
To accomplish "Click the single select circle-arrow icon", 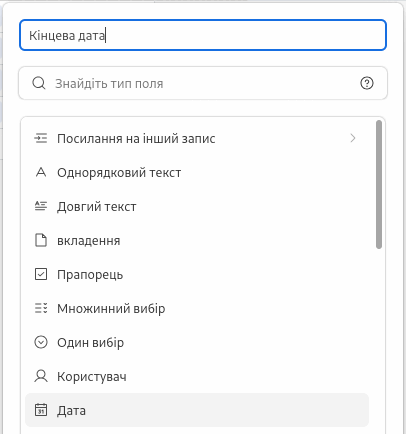I will click(41, 342).
